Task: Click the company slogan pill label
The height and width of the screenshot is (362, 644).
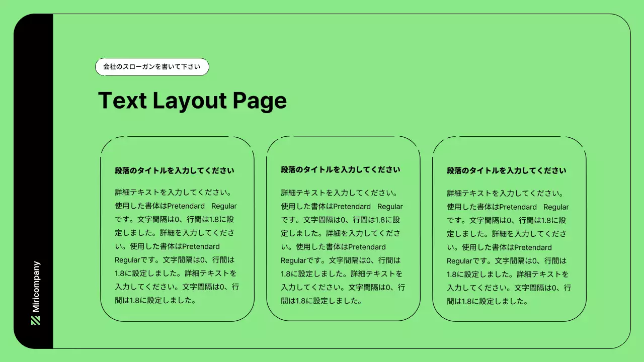Action: 152,67
